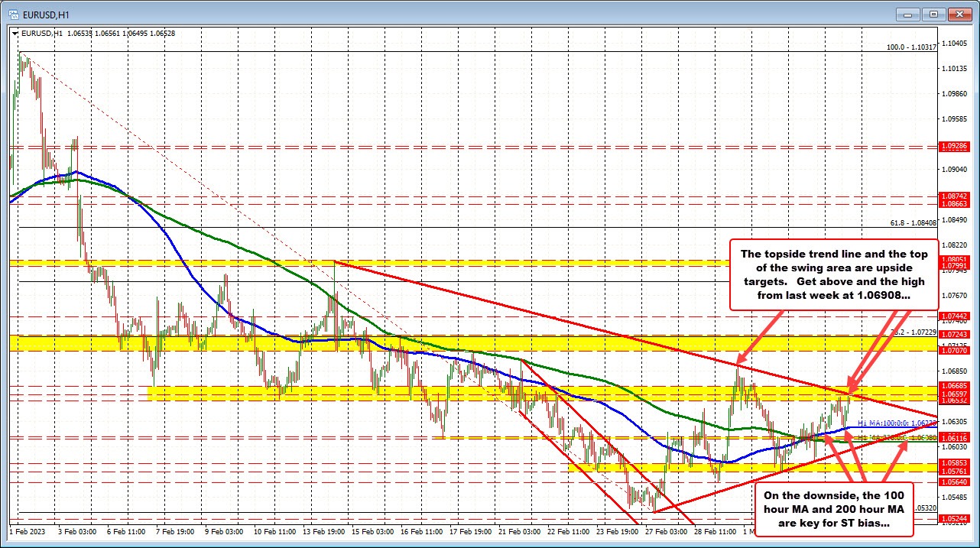The height and width of the screenshot is (548, 980).
Task: Click the 1 Feb 2023 date marker
Action: pos(29,530)
